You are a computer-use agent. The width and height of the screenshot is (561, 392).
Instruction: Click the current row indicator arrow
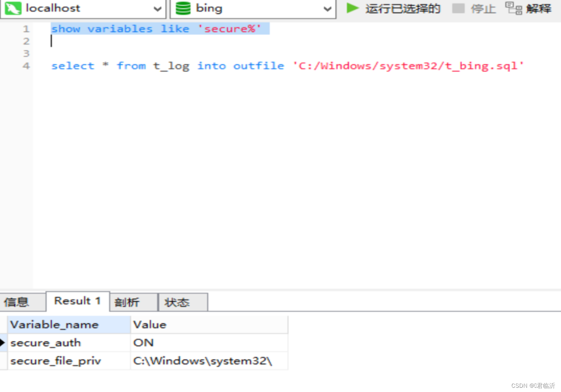[3, 342]
